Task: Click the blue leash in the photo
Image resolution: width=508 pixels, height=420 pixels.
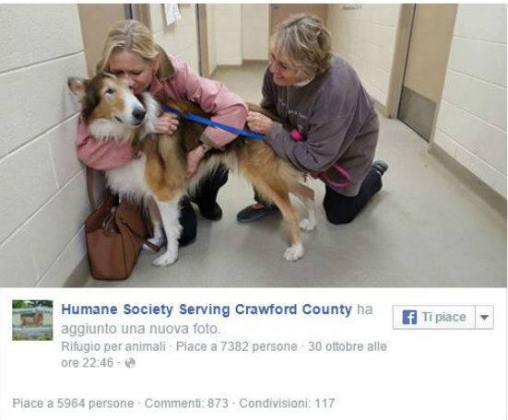Action: point(214,122)
